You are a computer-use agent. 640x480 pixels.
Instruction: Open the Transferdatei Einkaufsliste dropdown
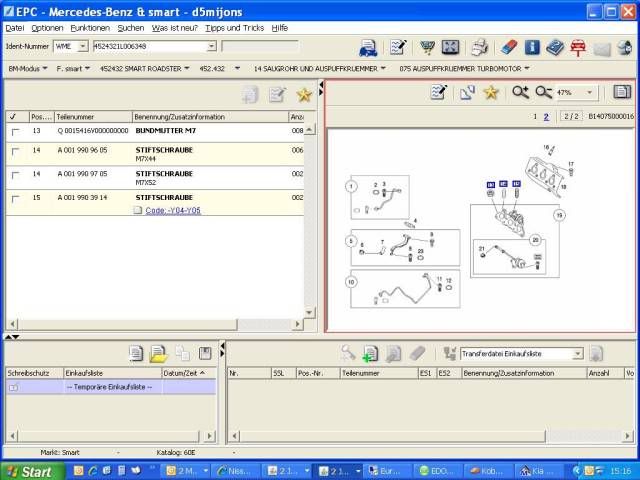(577, 353)
